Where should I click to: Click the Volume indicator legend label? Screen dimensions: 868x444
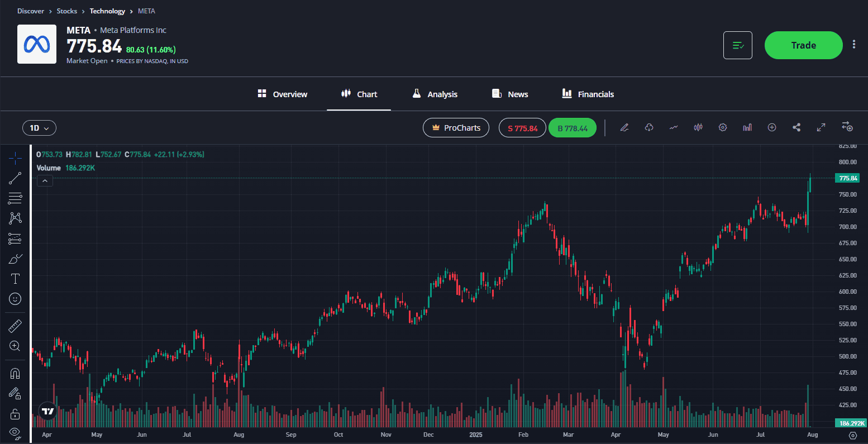tap(49, 168)
